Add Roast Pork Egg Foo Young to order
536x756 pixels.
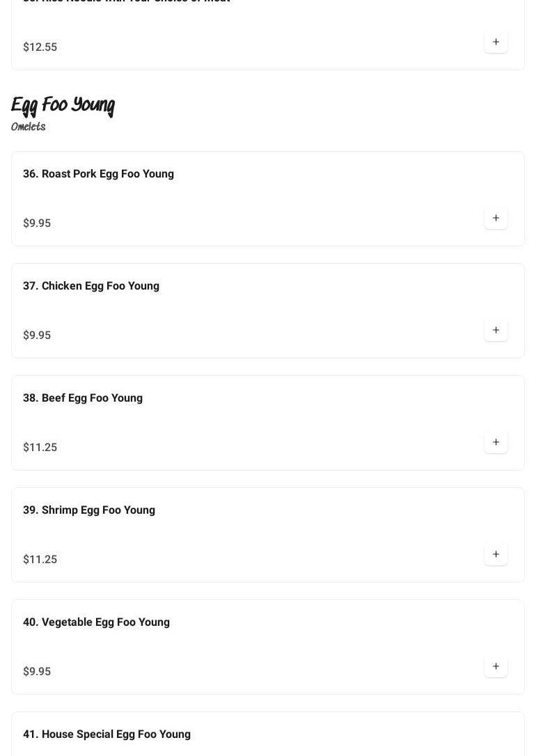point(496,219)
